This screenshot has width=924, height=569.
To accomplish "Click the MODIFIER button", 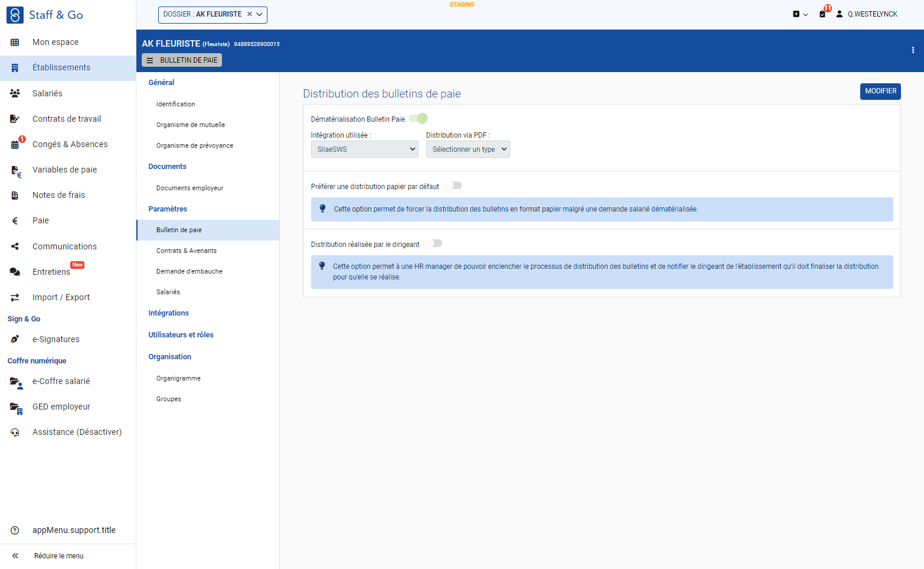I will [880, 92].
